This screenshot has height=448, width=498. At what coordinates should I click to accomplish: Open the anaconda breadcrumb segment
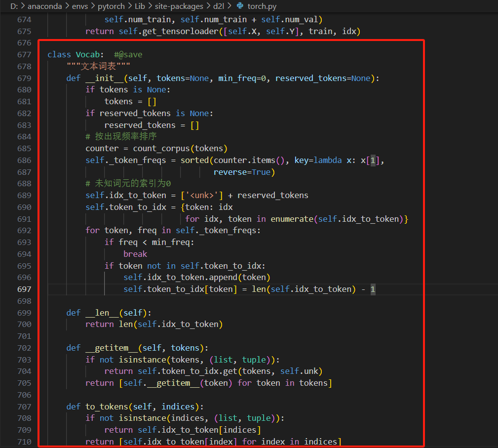44,6
